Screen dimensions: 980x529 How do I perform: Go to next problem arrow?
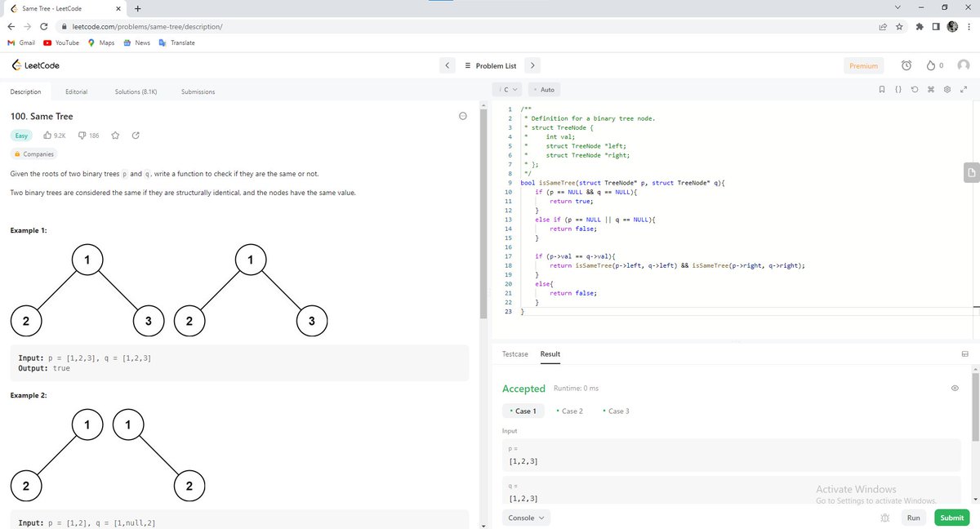[532, 65]
